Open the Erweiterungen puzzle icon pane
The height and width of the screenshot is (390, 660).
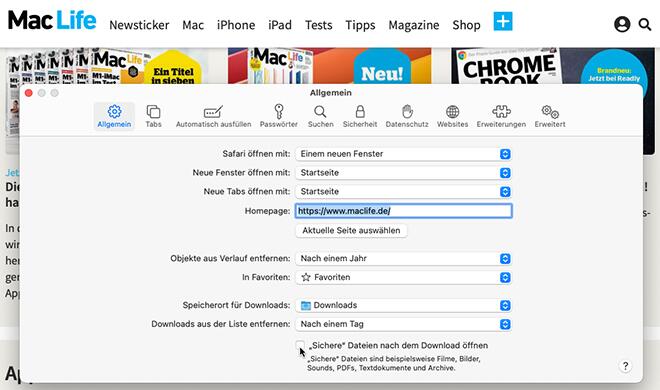click(501, 117)
